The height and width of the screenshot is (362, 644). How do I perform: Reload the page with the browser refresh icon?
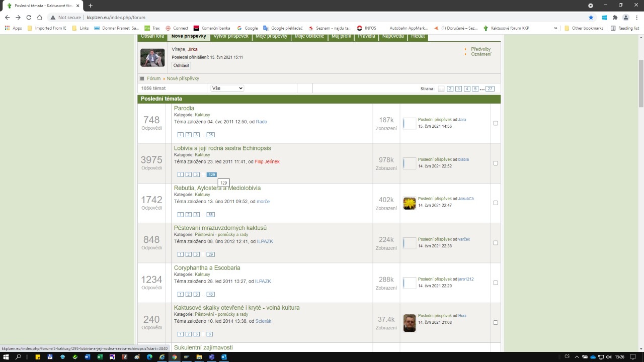pyautogui.click(x=29, y=17)
